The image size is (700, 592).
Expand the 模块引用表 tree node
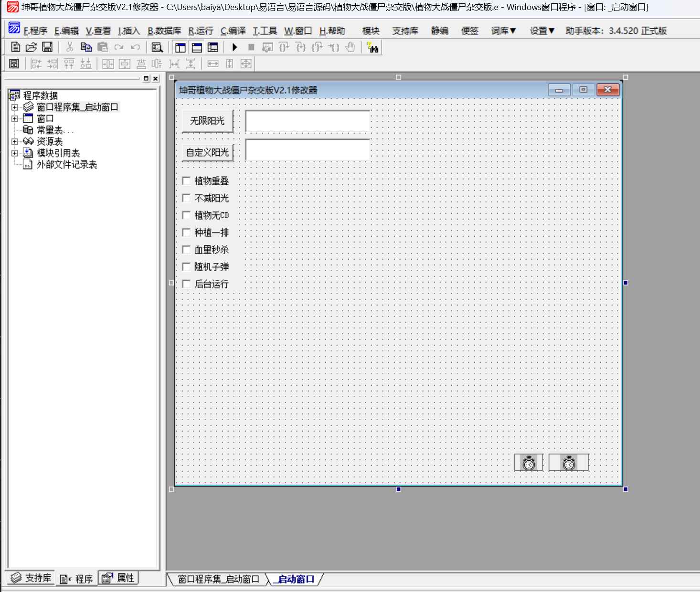(x=15, y=153)
